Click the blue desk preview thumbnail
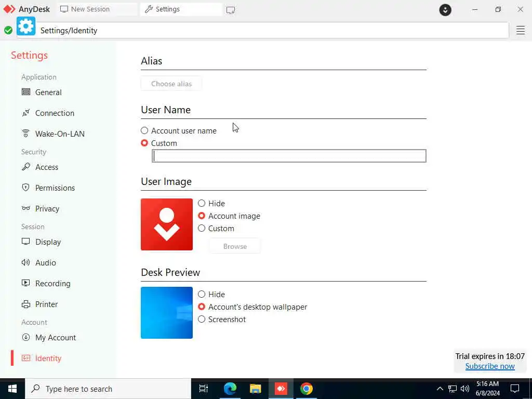 167,312
